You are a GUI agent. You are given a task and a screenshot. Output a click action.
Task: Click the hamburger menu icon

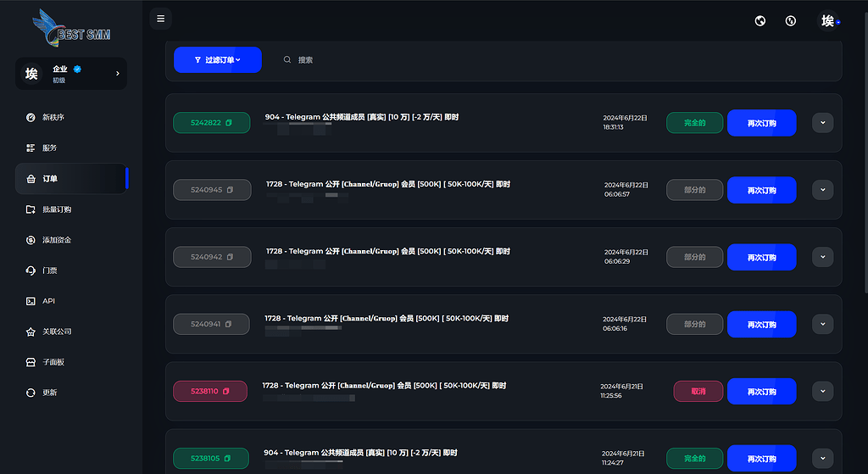pos(160,19)
